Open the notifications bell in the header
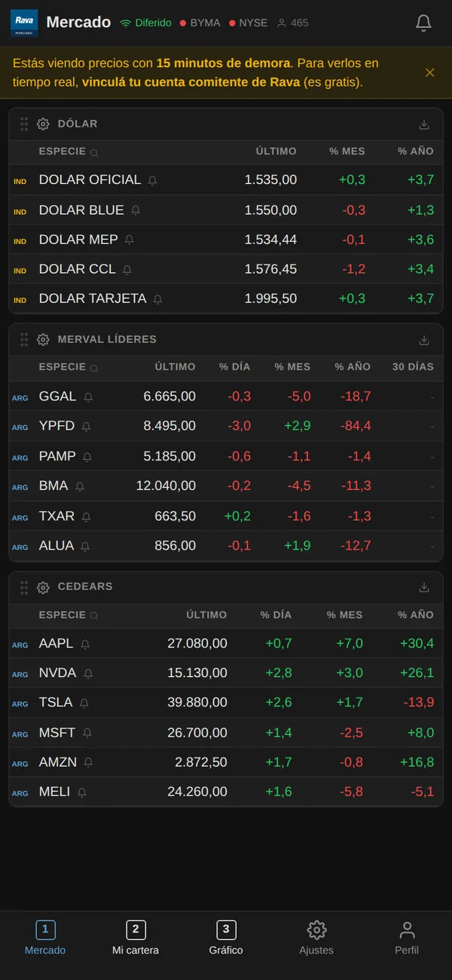The height and width of the screenshot is (980, 452). tap(423, 23)
